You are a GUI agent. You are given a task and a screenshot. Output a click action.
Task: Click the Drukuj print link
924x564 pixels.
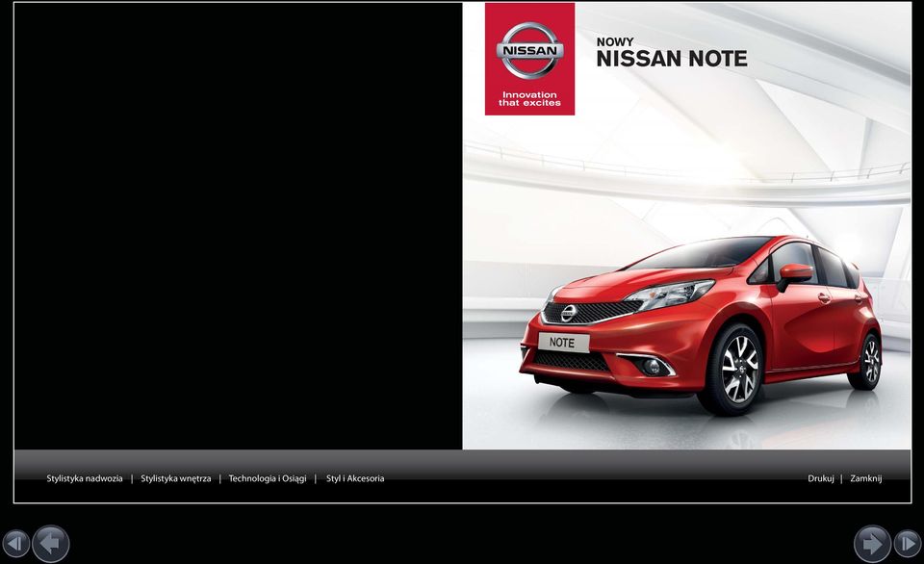click(x=821, y=478)
